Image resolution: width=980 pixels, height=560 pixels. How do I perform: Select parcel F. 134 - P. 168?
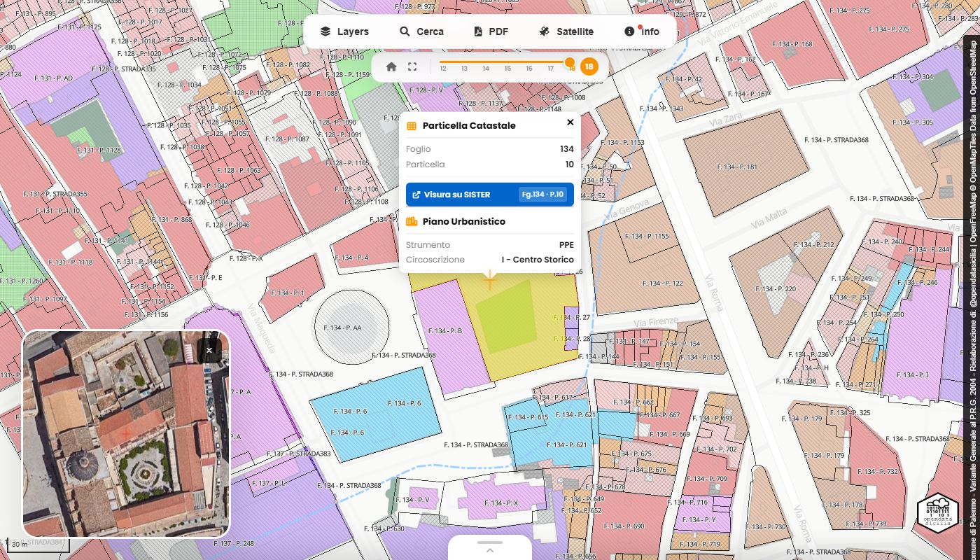(792, 44)
